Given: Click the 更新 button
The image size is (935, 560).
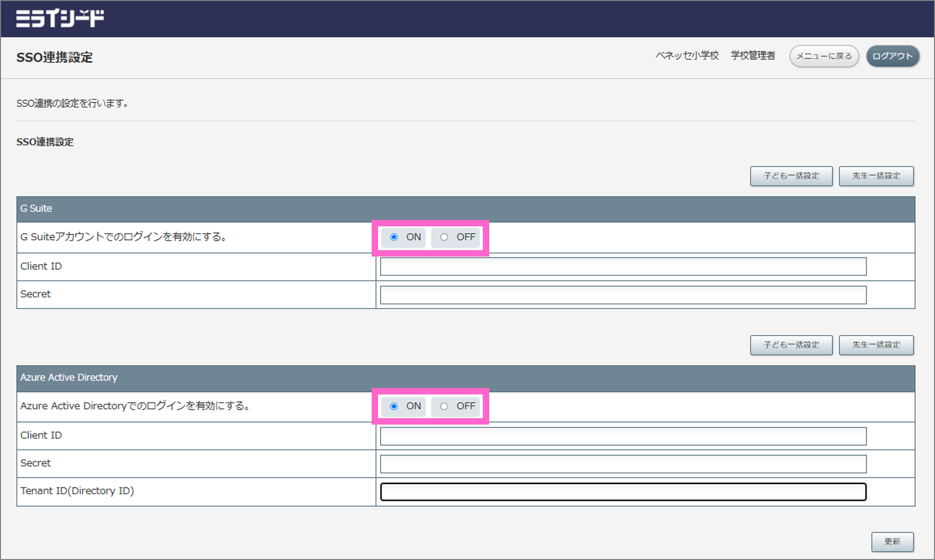Looking at the screenshot, I should click(892, 542).
